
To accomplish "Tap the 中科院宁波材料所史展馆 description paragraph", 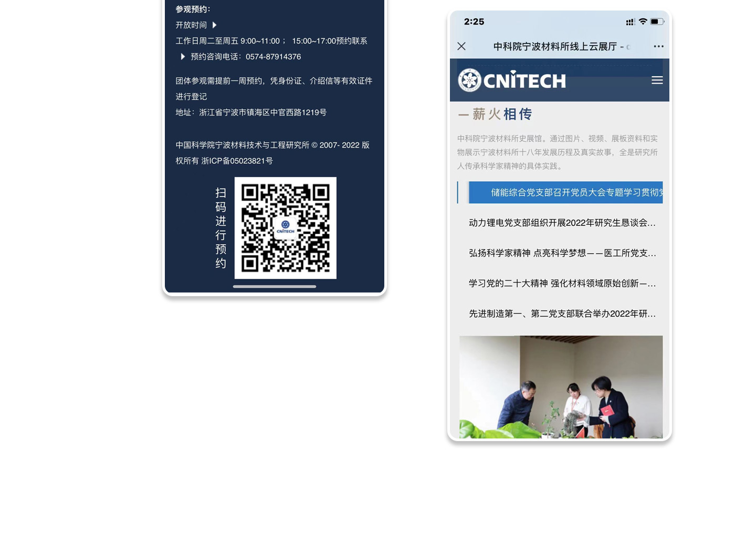I will 557,152.
